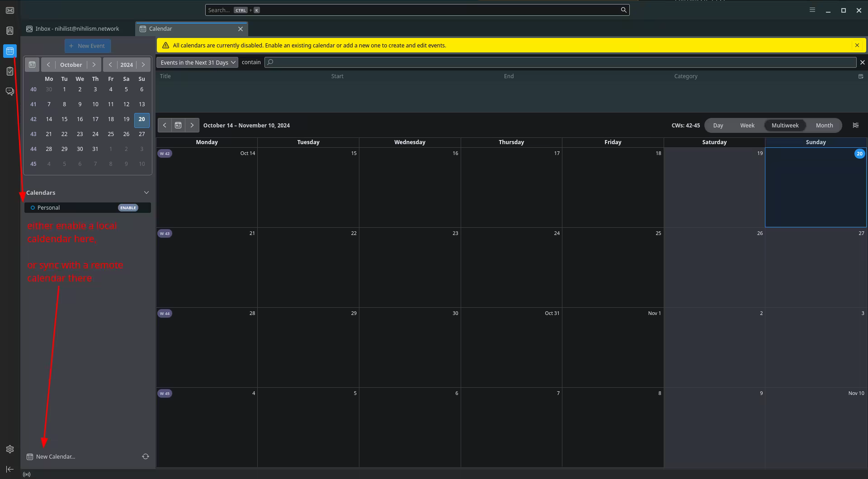The height and width of the screenshot is (479, 868).
Task: Switch to the Inbox tab
Action: [x=77, y=28]
